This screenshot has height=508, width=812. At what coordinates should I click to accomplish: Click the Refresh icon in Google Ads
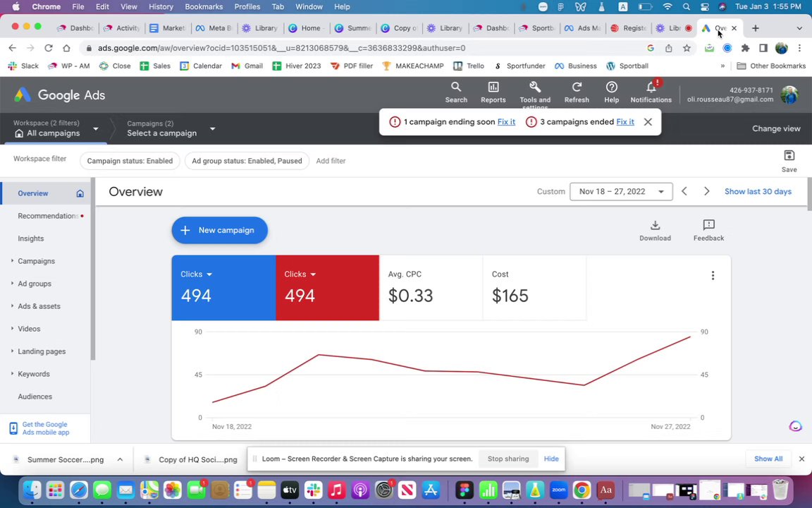pos(577,92)
